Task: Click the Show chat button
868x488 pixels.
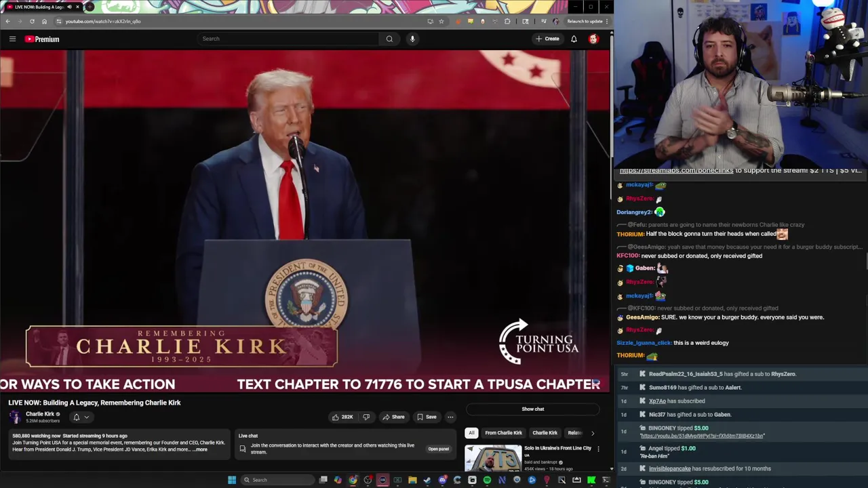Action: (533, 409)
